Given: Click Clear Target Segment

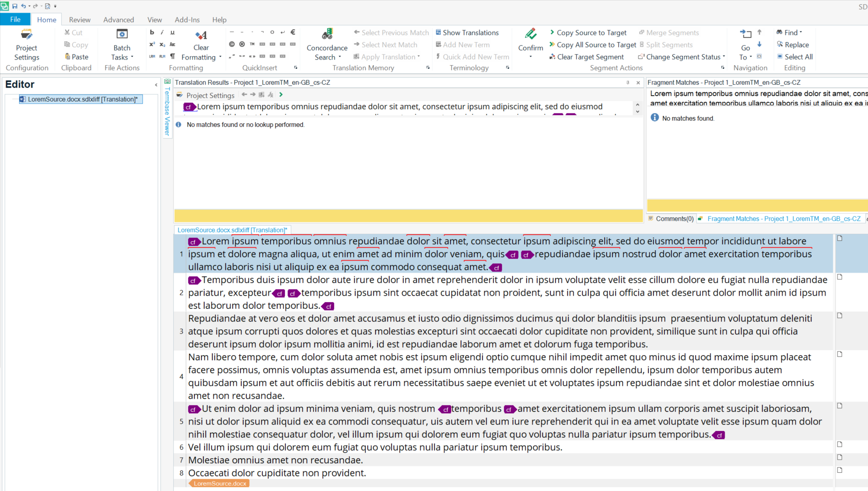Looking at the screenshot, I should 586,57.
